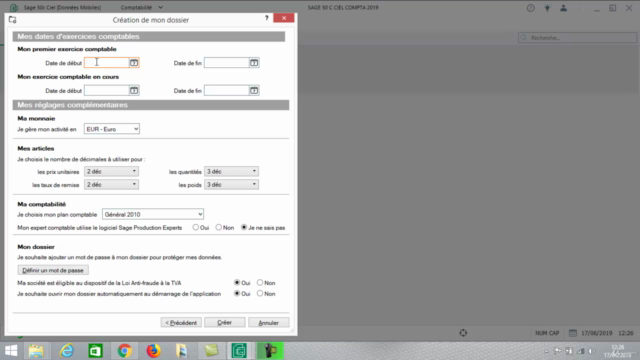This screenshot has width=640, height=360.
Task: Click the first exercise Date de début field
Action: tap(107, 63)
